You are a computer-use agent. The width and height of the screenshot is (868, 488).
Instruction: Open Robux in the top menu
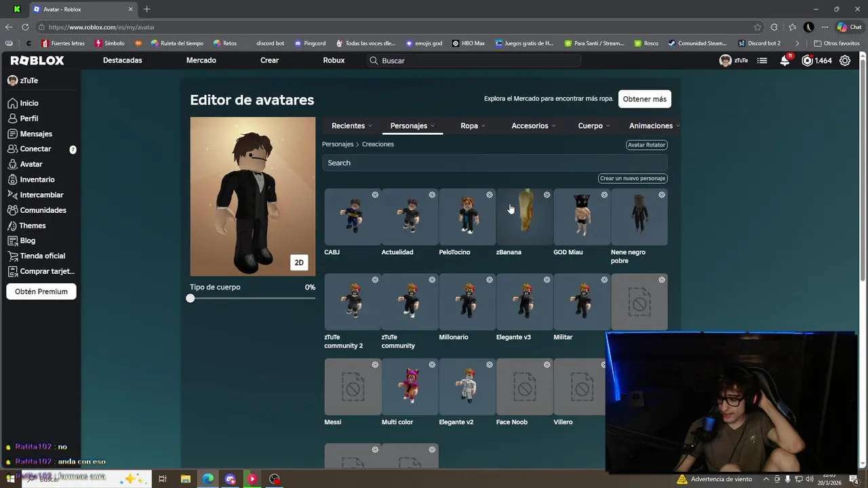(x=334, y=60)
